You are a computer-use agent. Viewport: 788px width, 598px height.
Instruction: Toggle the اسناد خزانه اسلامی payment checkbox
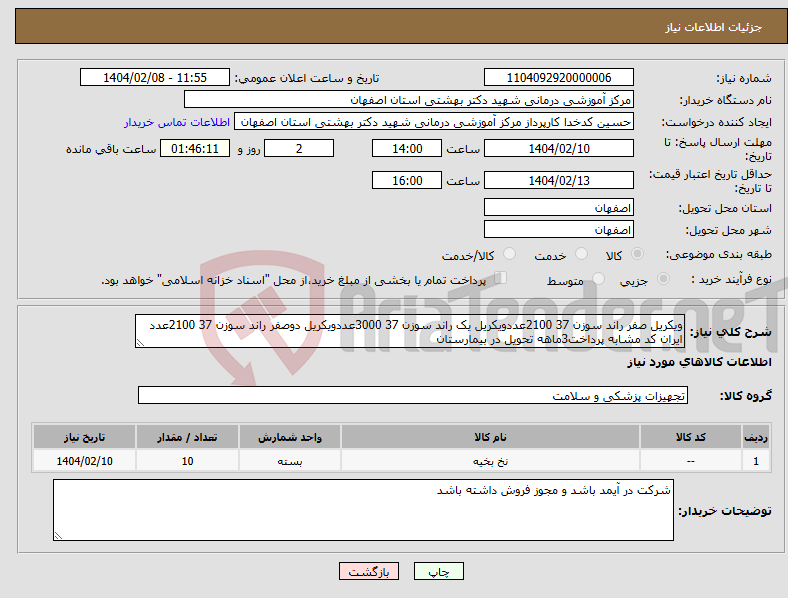click(x=500, y=278)
